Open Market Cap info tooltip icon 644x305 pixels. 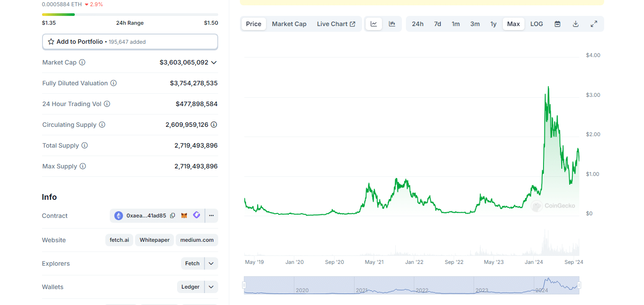pyautogui.click(x=82, y=62)
